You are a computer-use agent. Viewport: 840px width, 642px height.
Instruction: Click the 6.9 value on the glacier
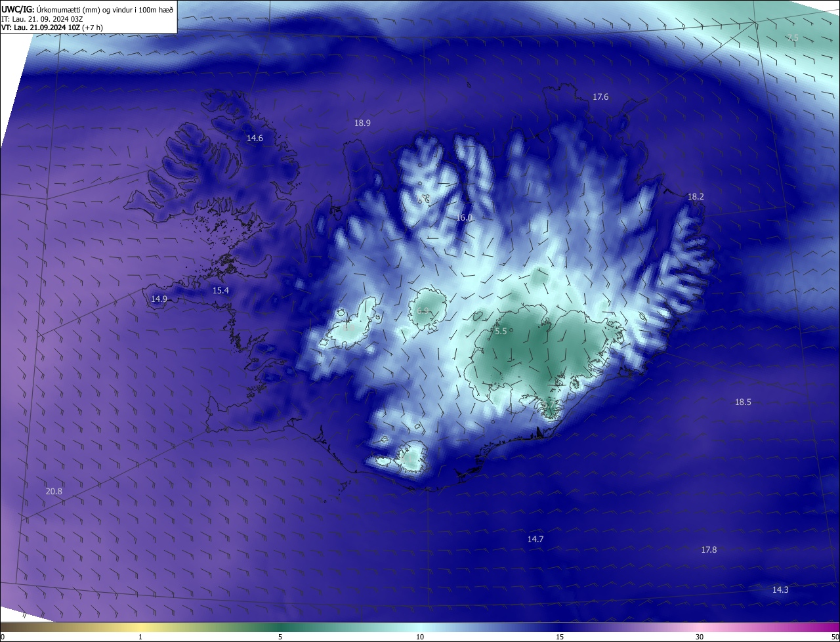(x=423, y=310)
